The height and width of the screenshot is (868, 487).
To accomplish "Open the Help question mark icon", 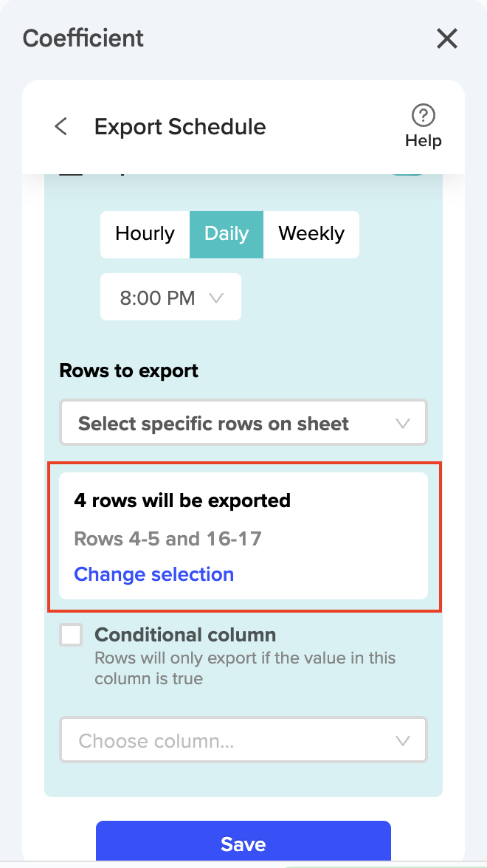I will pos(423,116).
